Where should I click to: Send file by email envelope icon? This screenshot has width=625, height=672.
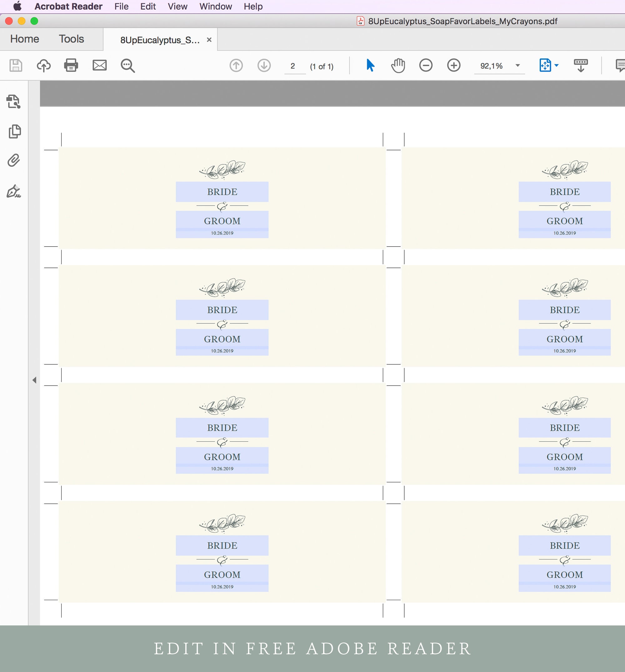pyautogui.click(x=99, y=65)
